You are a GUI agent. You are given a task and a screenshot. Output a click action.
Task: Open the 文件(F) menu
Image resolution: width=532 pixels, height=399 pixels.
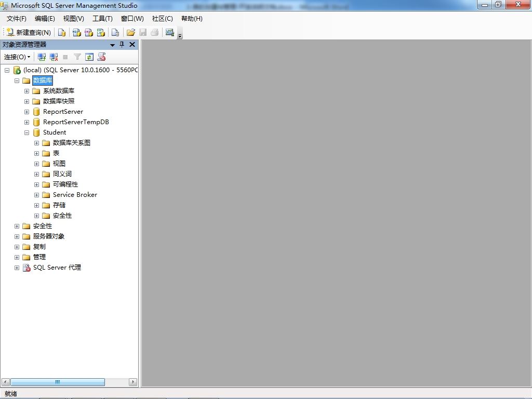click(16, 19)
